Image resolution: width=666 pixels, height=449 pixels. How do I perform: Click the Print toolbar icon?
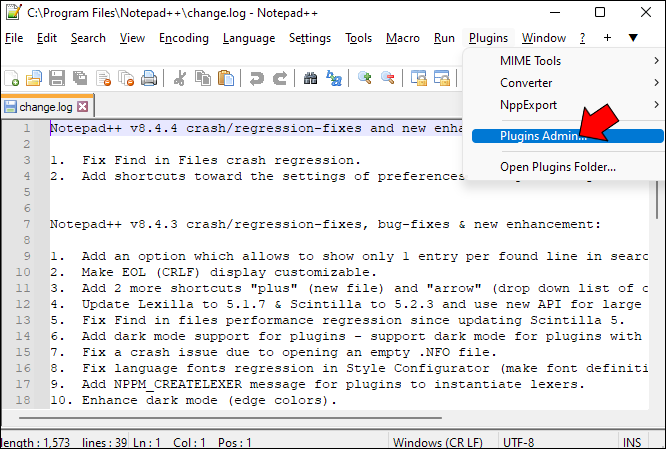point(149,78)
